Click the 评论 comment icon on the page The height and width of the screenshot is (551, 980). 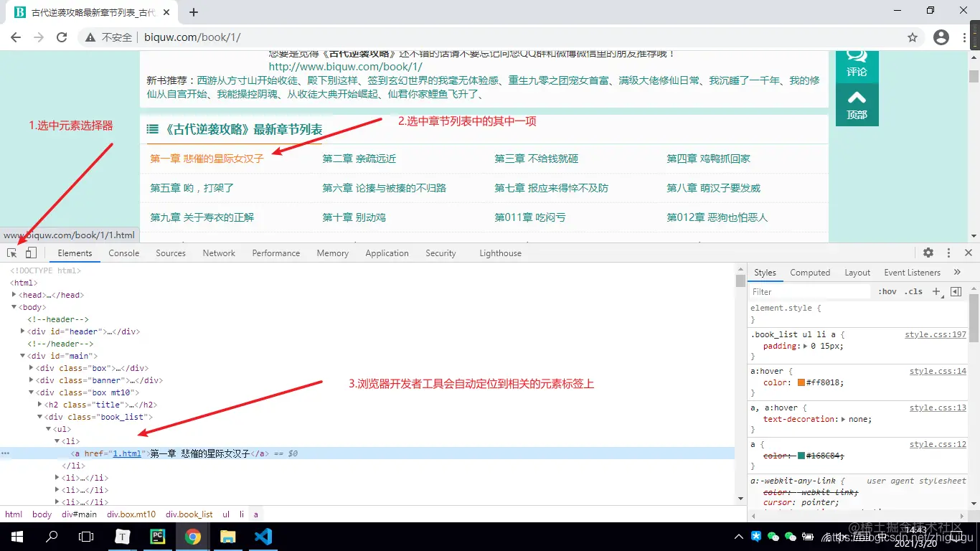[857, 65]
